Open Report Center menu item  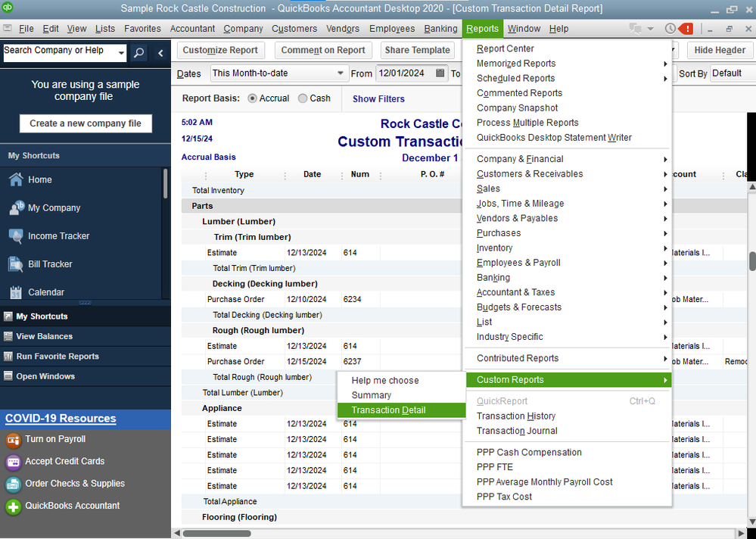567,48
